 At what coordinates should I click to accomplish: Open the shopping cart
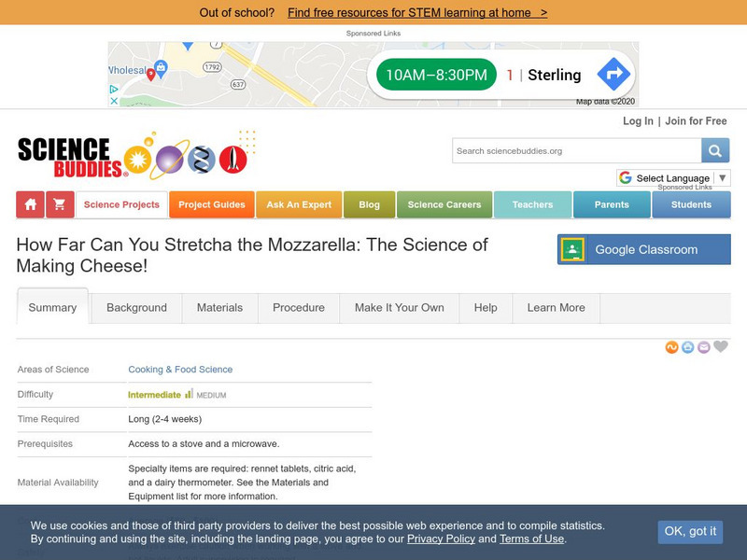tap(60, 204)
